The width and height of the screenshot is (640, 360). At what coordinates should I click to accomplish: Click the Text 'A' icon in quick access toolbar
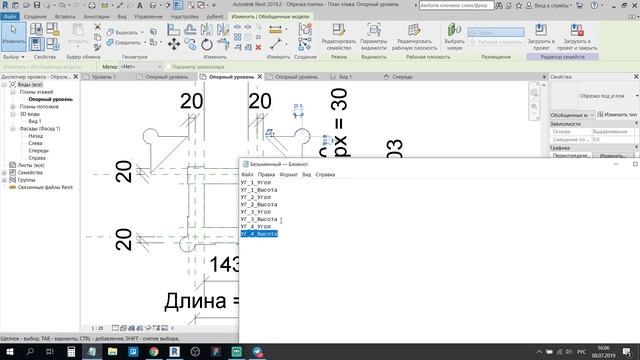point(140,5)
